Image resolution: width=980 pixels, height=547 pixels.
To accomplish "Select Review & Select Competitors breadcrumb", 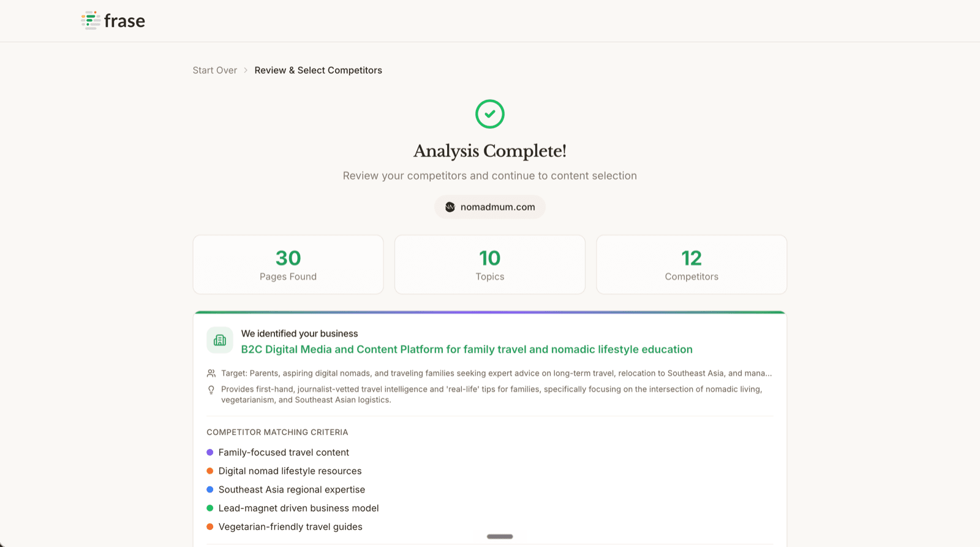I will tap(318, 70).
